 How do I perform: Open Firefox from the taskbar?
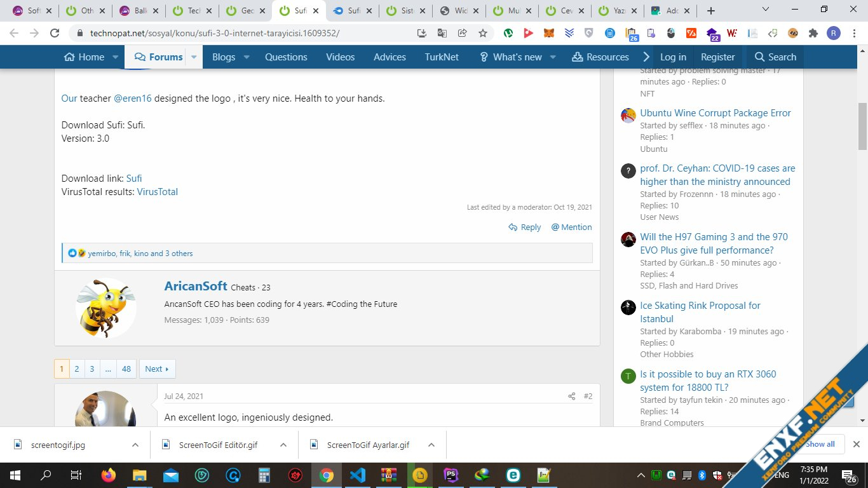[109, 475]
